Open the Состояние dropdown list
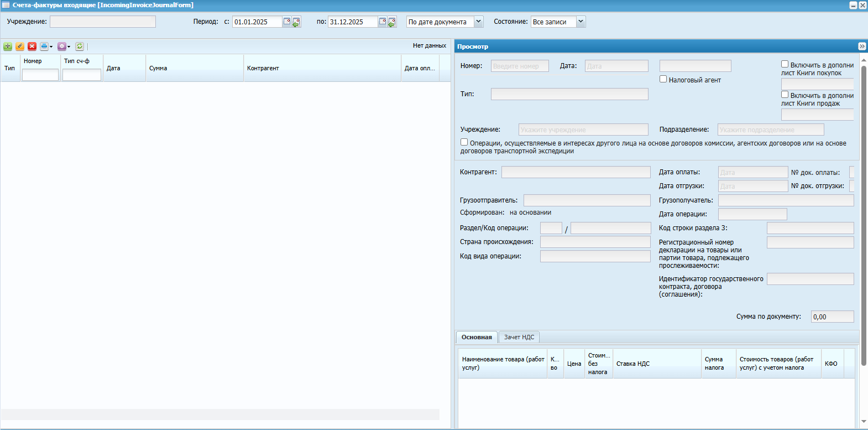 click(581, 22)
